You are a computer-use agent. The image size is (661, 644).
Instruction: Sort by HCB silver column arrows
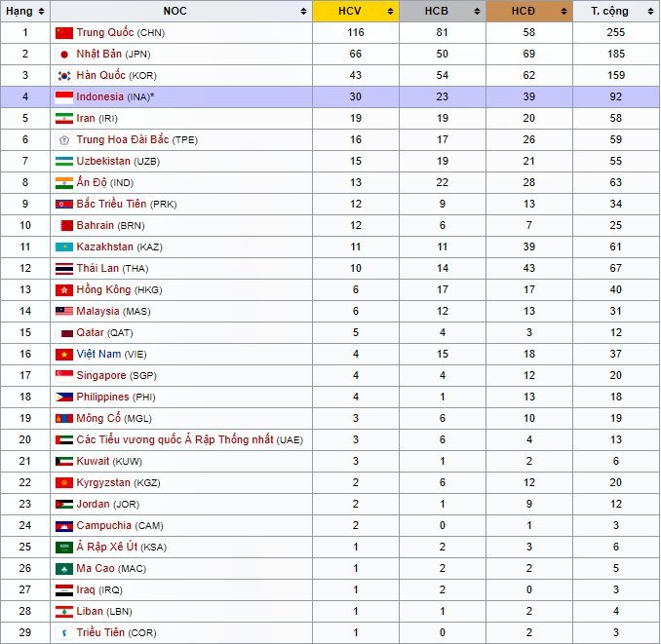478,11
